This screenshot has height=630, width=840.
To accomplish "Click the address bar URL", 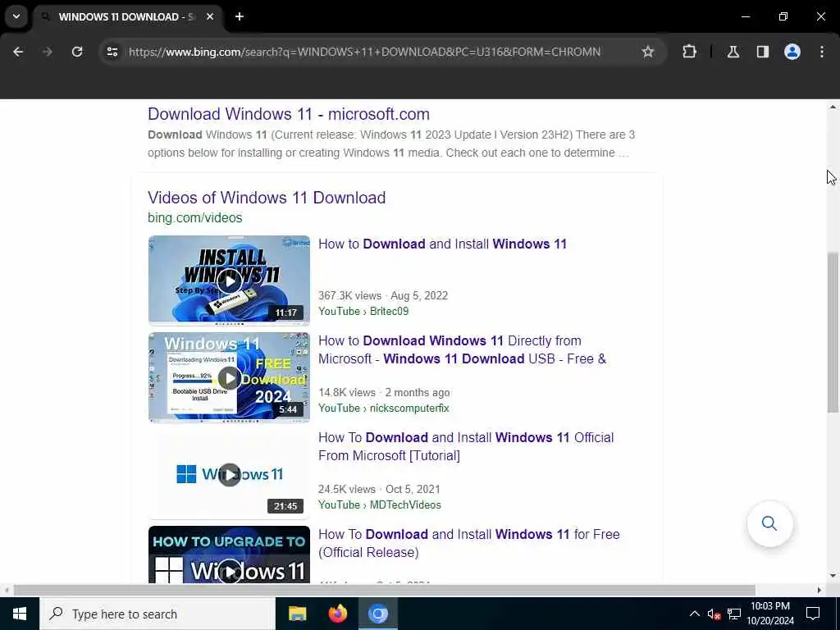I will pyautogui.click(x=364, y=52).
